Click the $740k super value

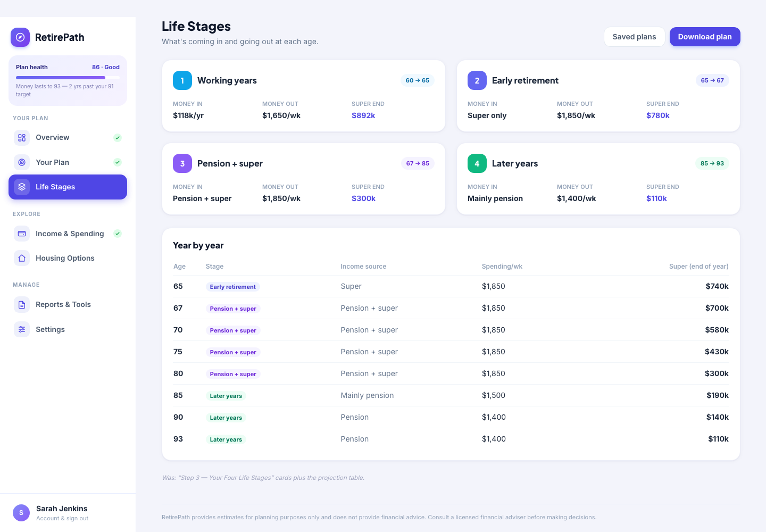[x=717, y=286]
